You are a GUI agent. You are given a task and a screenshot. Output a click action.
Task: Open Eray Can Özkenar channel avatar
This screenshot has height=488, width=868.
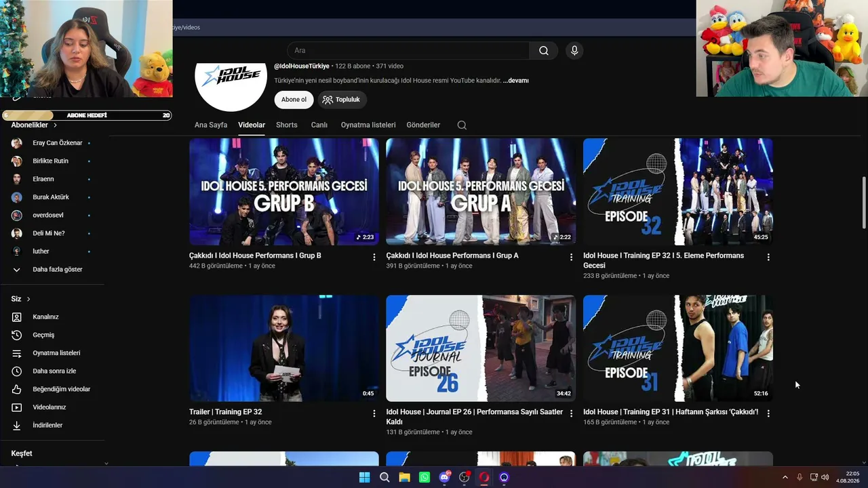coord(17,143)
